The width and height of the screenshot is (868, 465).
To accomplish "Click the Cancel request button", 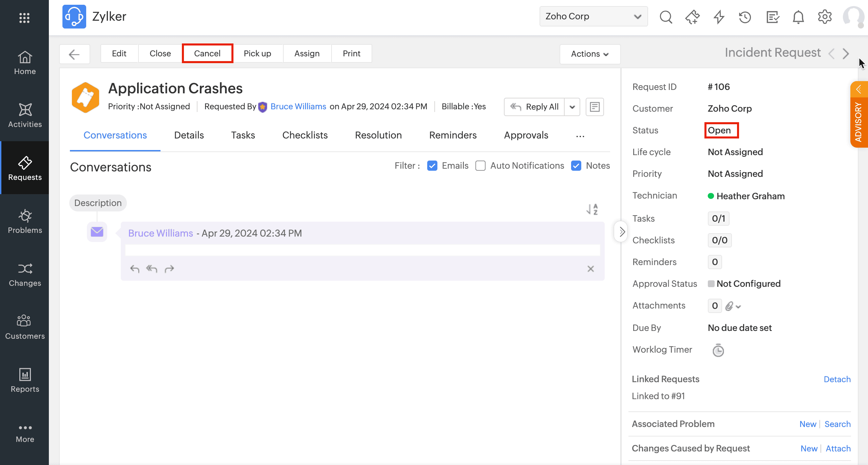I will pyautogui.click(x=207, y=53).
